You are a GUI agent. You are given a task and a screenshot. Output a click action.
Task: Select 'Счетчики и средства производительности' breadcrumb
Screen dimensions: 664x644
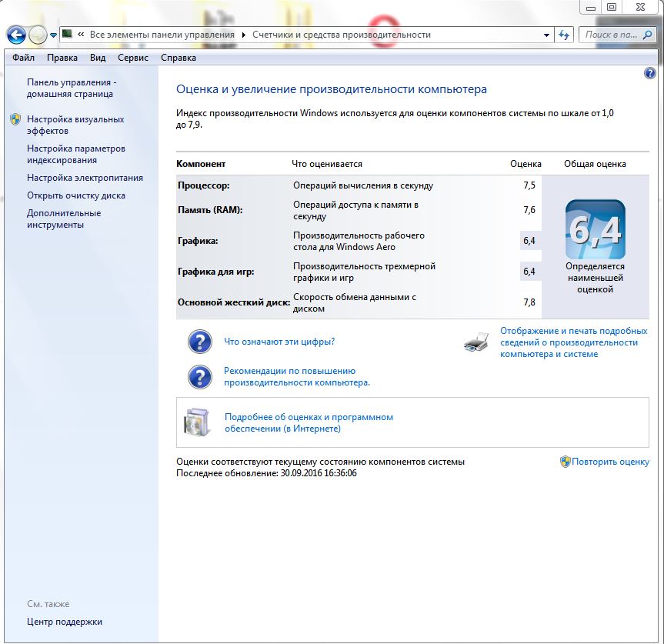(342, 35)
